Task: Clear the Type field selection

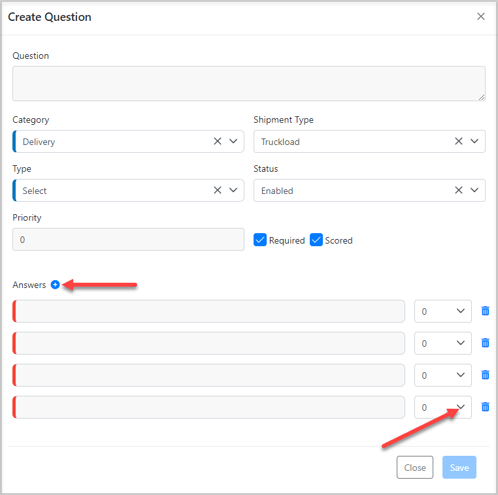Action: 218,190
